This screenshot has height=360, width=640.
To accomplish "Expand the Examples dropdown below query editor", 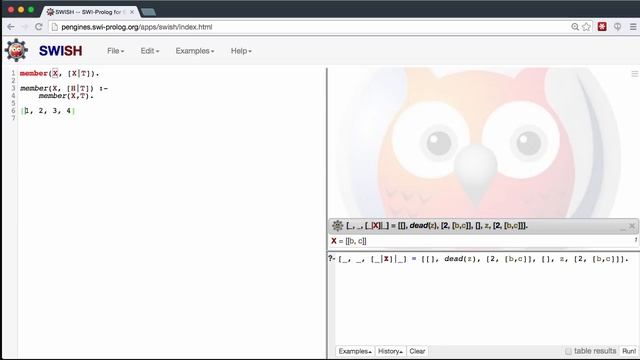I will coord(355,351).
